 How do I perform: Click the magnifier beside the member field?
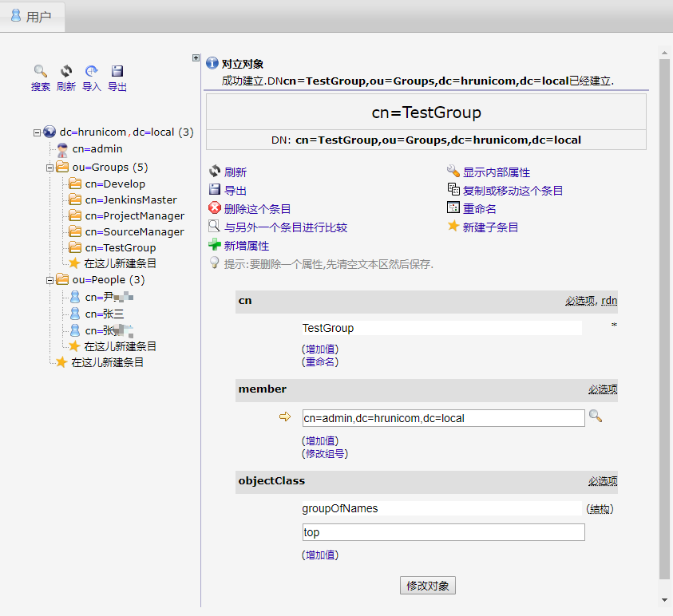pyautogui.click(x=595, y=417)
